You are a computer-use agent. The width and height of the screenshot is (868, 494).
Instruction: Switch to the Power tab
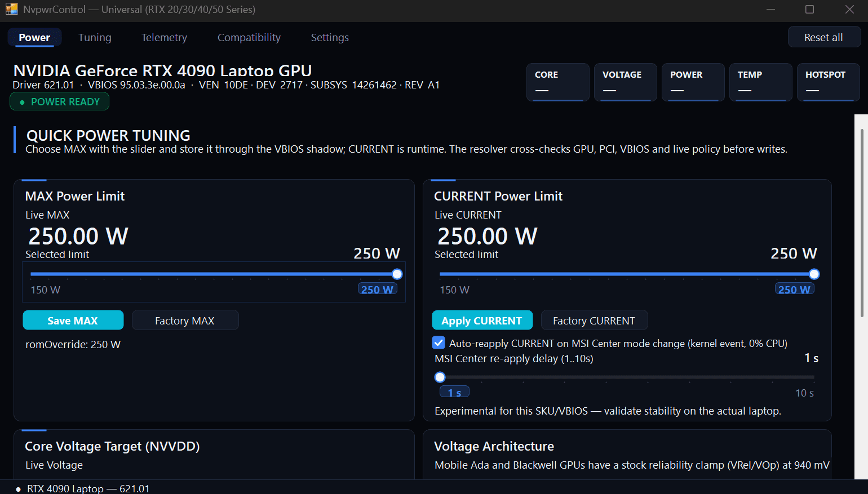point(34,38)
